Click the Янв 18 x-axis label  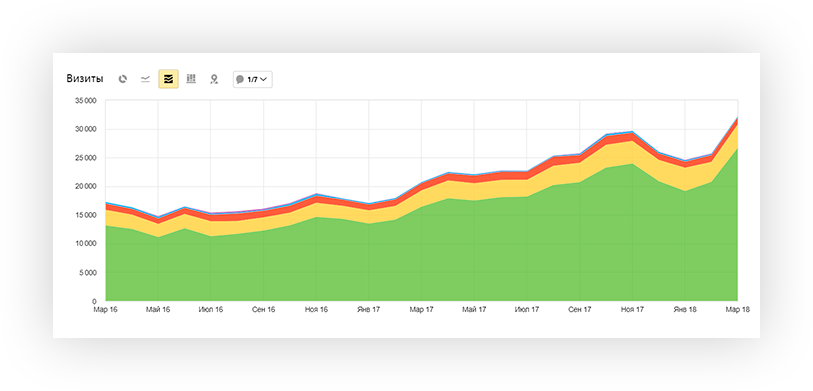(x=685, y=310)
